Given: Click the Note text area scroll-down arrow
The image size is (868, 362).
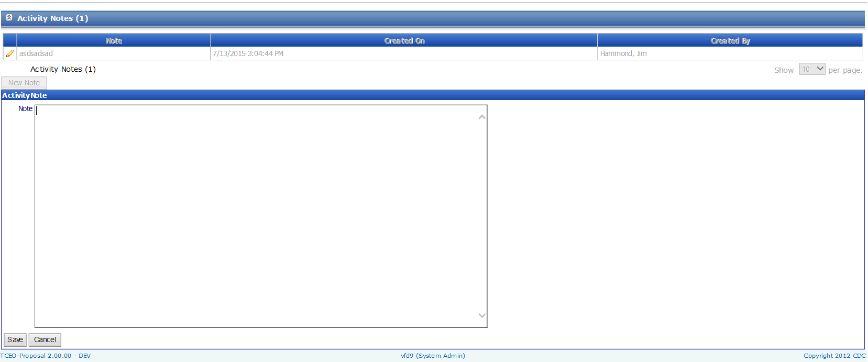Looking at the screenshot, I should tap(482, 315).
